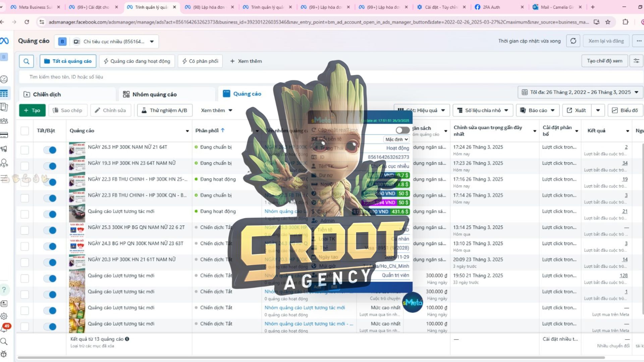Viewport: 644px width, 362px height.
Task: Open the browser Extensions puzzle icon
Action: tap(625, 22)
